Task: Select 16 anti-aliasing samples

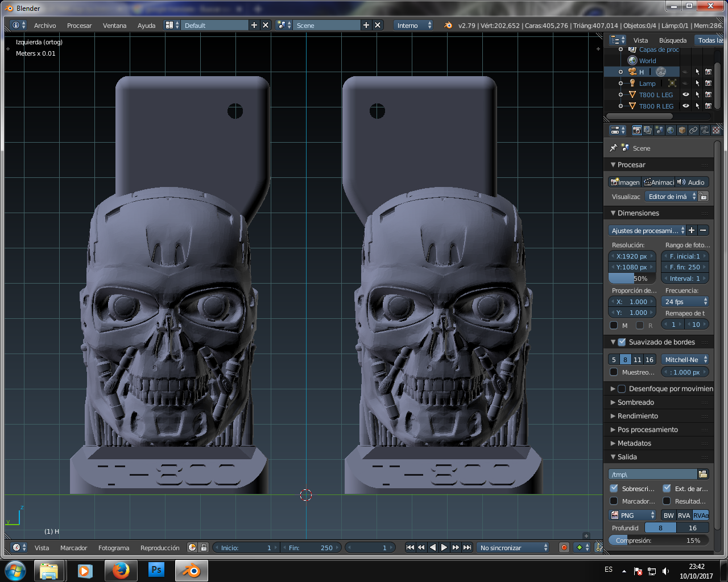Action: pos(650,360)
